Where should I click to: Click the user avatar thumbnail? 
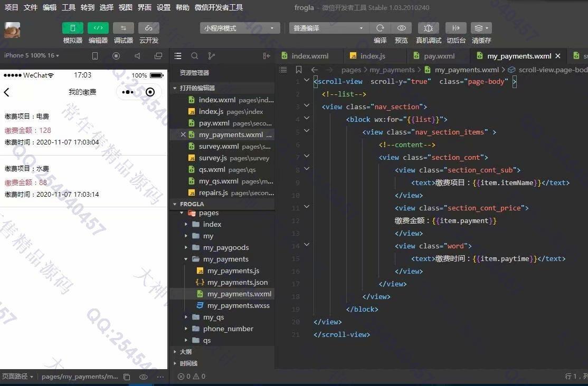12,30
